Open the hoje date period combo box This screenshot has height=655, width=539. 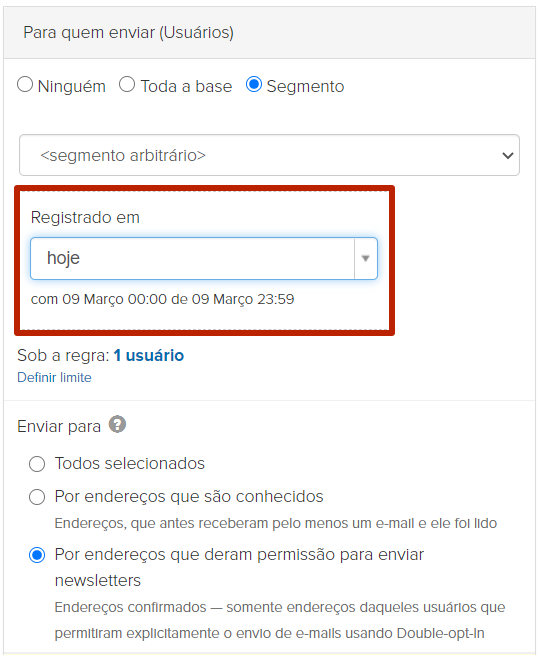204,259
